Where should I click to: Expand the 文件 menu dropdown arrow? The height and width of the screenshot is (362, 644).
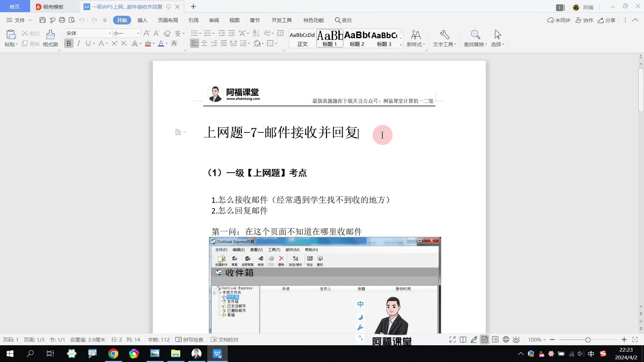[30, 20]
